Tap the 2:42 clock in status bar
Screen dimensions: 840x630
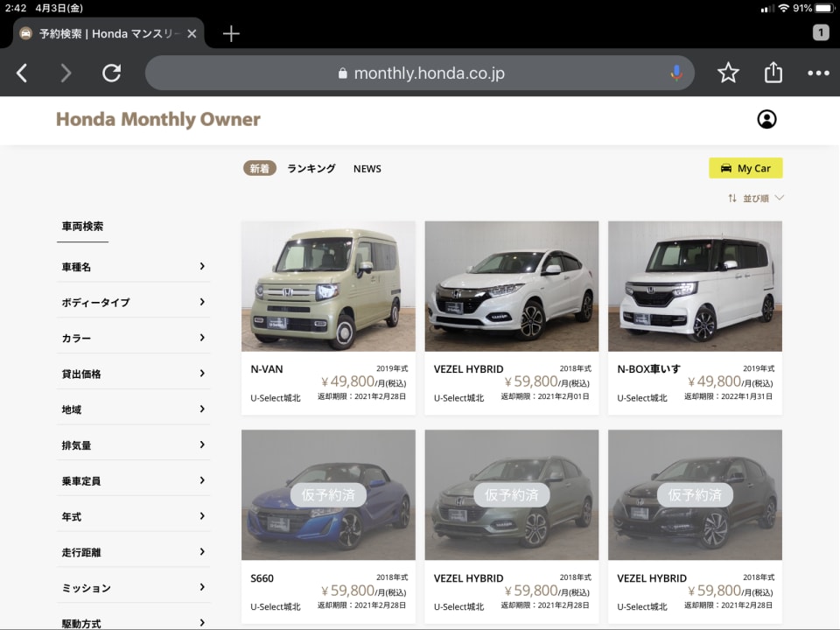(x=16, y=8)
